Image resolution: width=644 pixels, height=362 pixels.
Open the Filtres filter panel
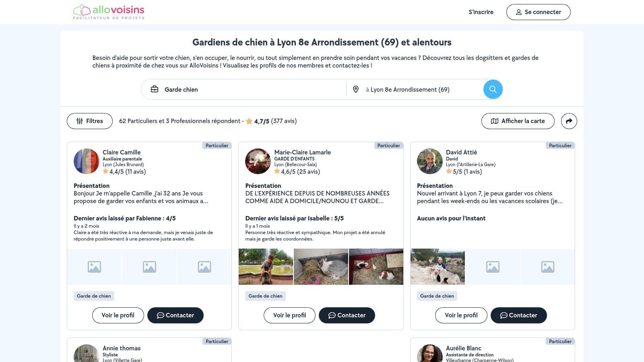(x=90, y=121)
